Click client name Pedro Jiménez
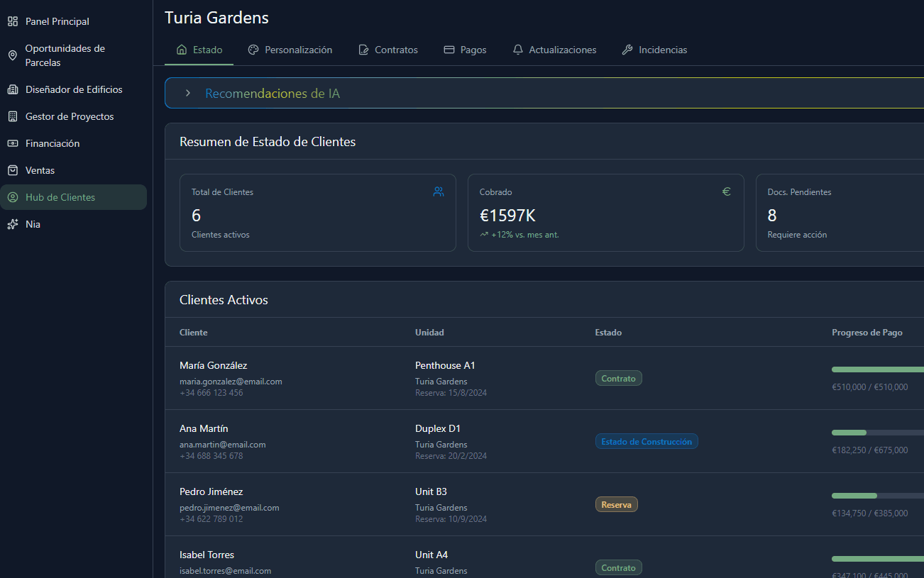 [211, 491]
